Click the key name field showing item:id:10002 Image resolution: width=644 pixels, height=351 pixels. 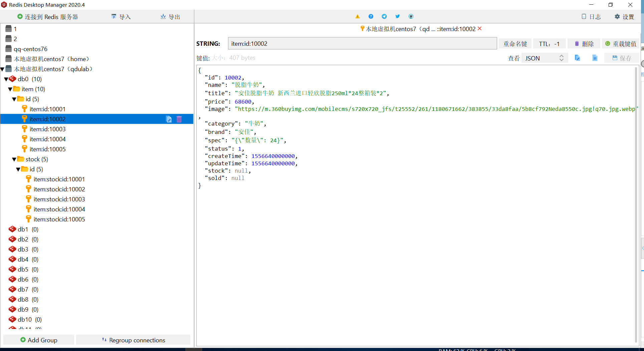pyautogui.click(x=362, y=44)
